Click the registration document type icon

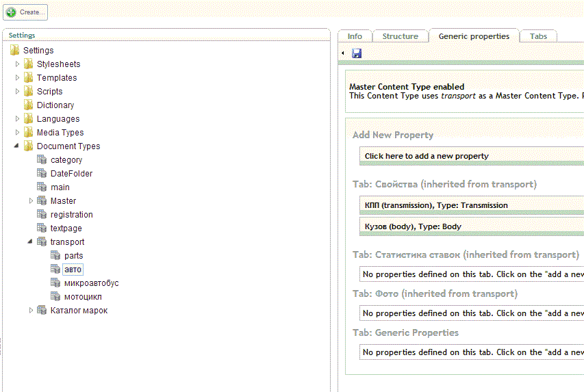click(42, 215)
